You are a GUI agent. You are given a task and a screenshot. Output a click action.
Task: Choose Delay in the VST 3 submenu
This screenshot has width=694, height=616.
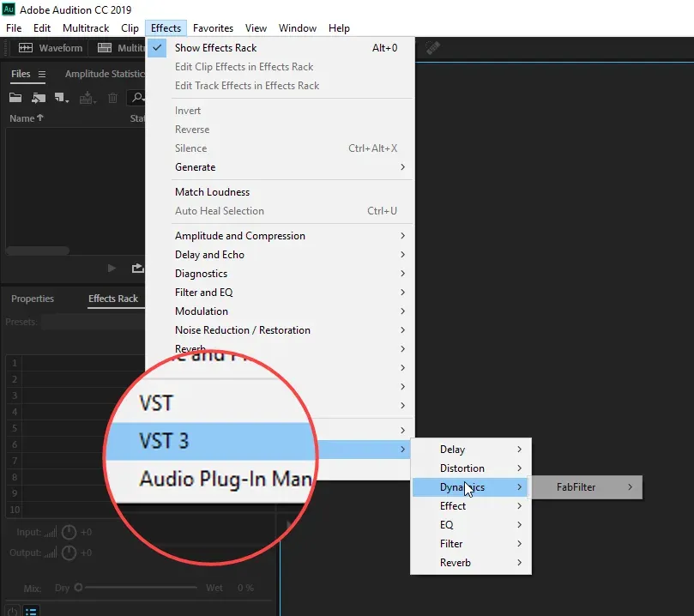pyautogui.click(x=471, y=450)
